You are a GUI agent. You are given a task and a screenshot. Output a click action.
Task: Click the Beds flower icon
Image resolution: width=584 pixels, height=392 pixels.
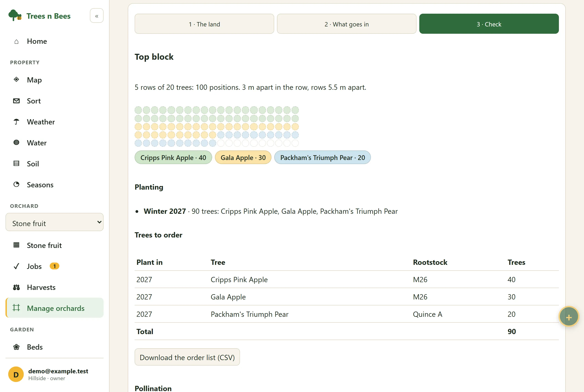click(x=16, y=347)
